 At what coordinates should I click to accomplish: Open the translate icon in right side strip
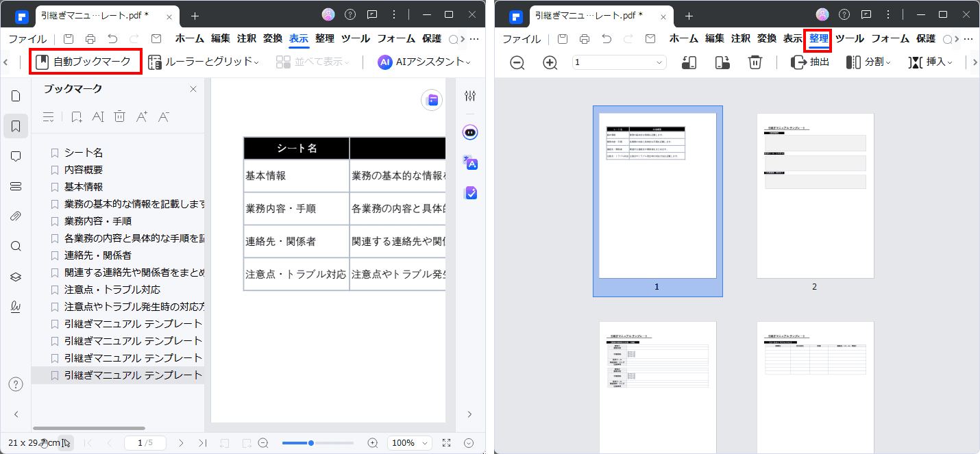tap(470, 163)
